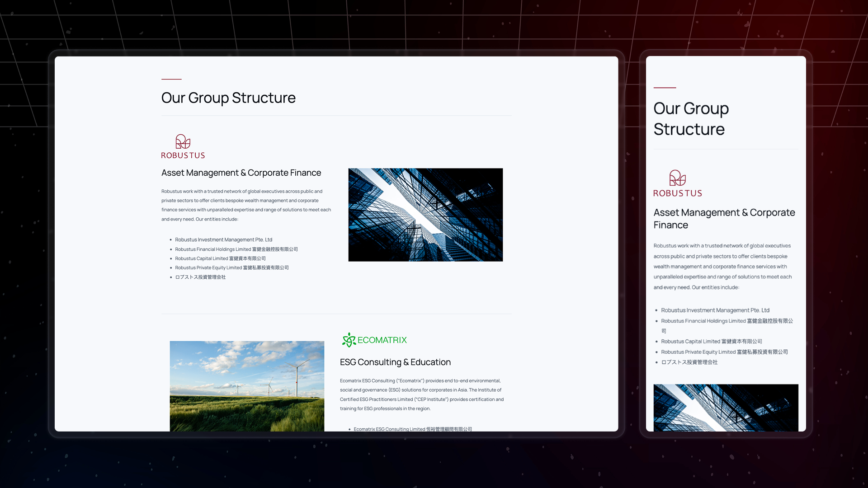Click 'Robustus Private Equity Limited' desktop item

[231, 267]
